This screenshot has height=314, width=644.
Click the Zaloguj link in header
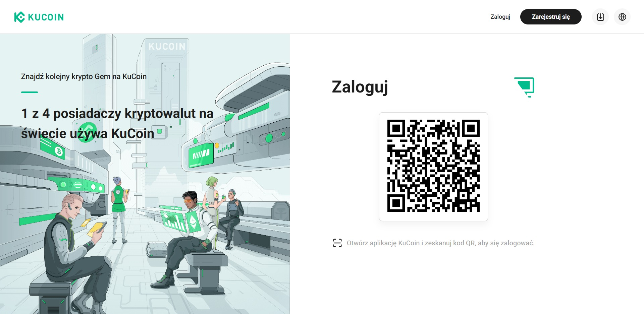pos(500,17)
